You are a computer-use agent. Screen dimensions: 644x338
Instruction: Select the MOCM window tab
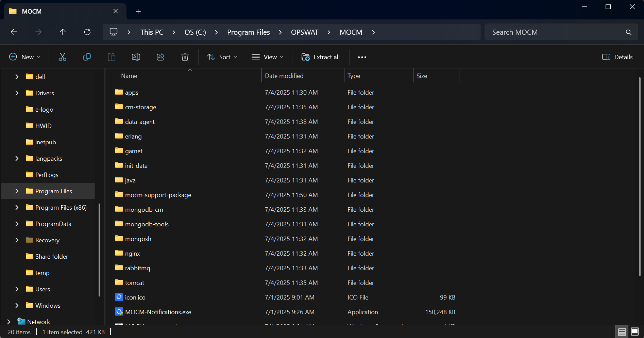(65, 11)
